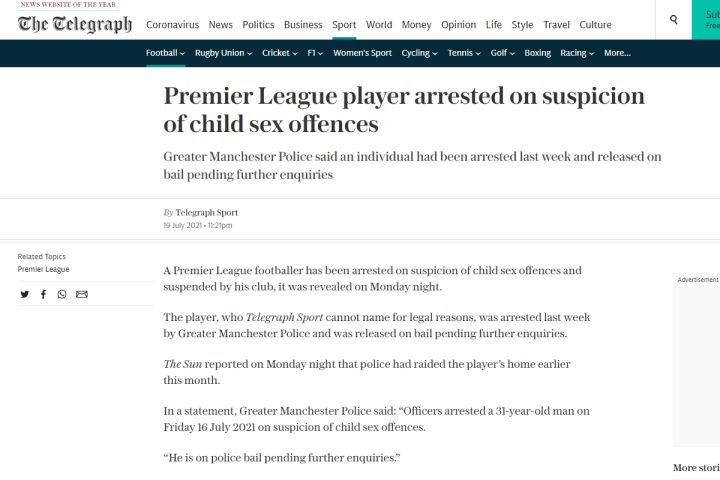The height and width of the screenshot is (480, 720).
Task: Share article via Twitter icon
Action: coord(25,294)
